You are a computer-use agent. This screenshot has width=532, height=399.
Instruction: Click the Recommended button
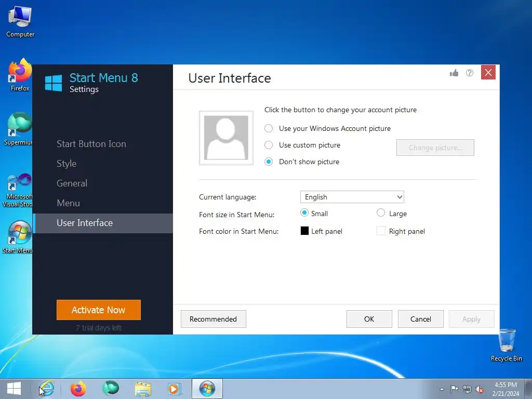(214, 319)
